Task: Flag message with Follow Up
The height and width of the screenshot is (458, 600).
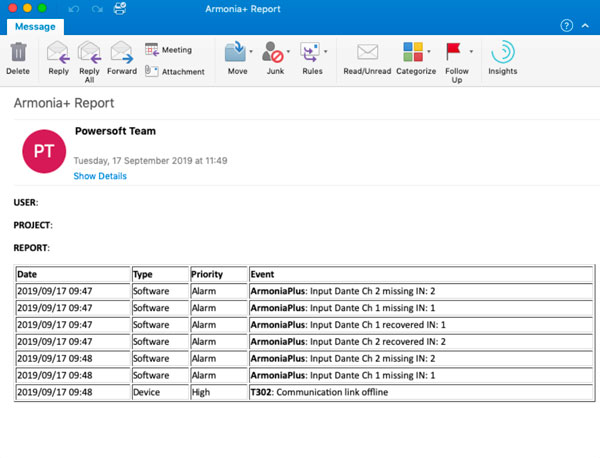Action: coord(453,52)
